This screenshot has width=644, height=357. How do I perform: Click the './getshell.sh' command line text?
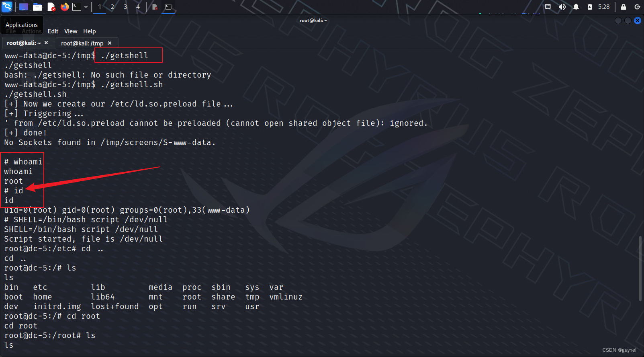[132, 84]
